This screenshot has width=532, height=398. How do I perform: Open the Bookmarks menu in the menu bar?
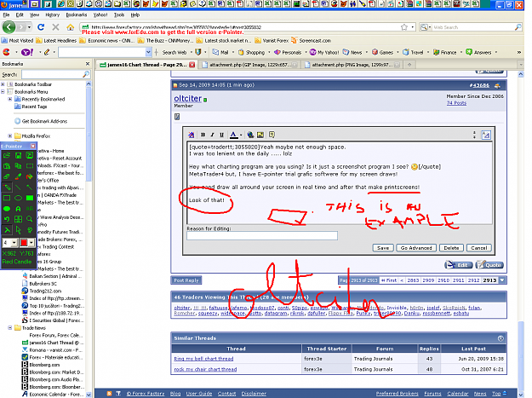[x=77, y=15]
